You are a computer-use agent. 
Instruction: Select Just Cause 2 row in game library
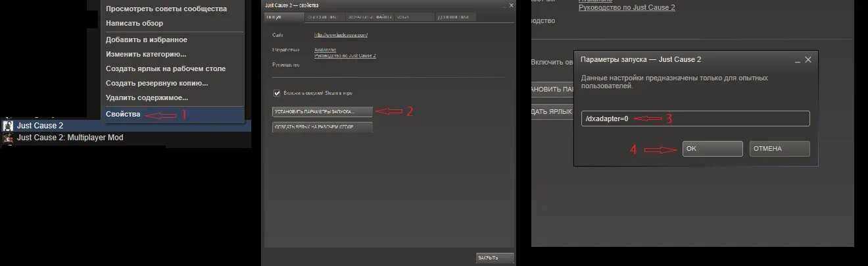pos(126,125)
